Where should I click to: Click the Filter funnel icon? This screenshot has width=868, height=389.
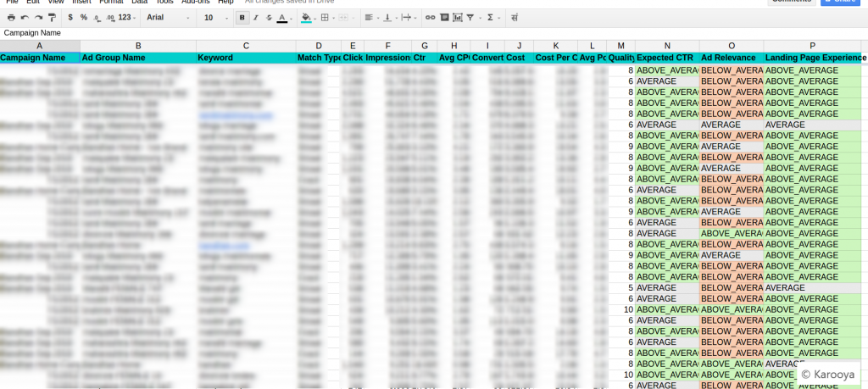click(470, 18)
